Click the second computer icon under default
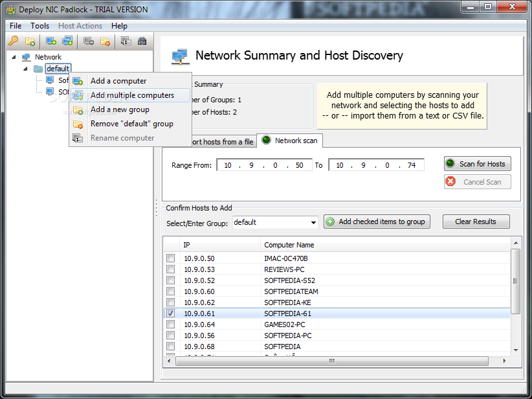The width and height of the screenshot is (532, 399). tap(50, 92)
